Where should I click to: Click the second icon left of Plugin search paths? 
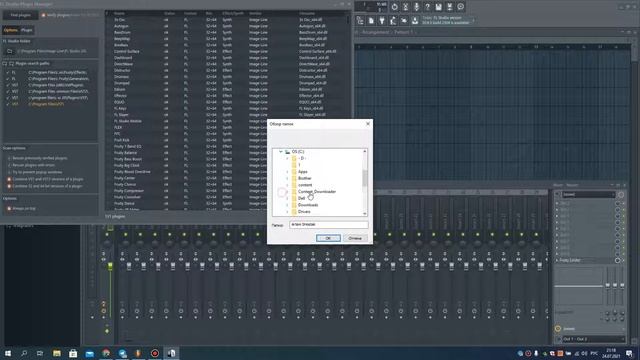(x=11, y=64)
